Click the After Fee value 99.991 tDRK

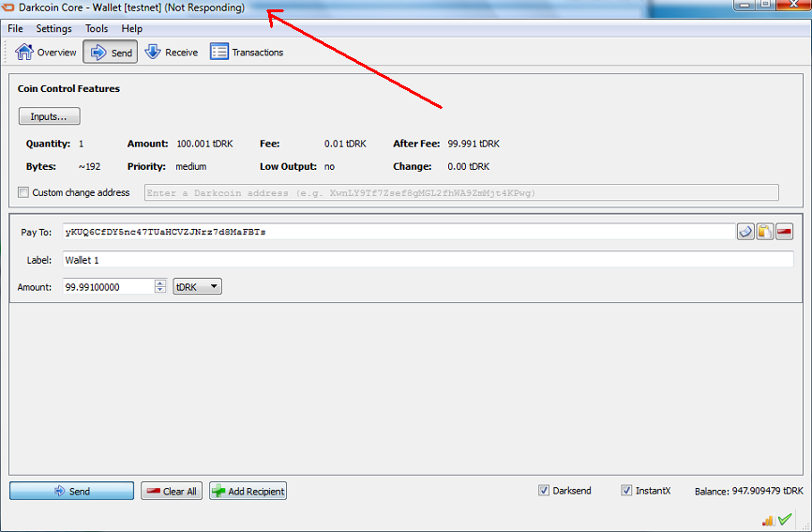coord(474,144)
